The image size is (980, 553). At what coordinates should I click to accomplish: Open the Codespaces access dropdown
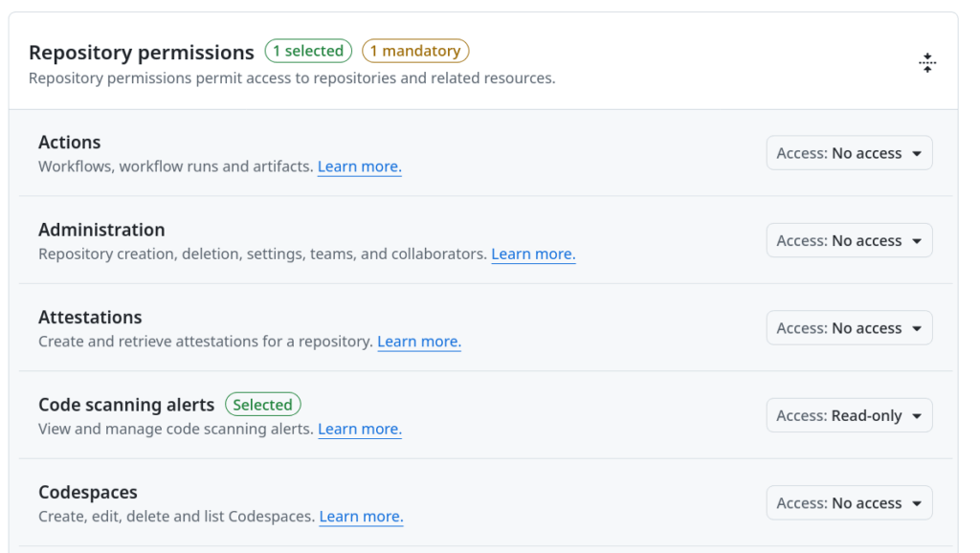point(850,503)
